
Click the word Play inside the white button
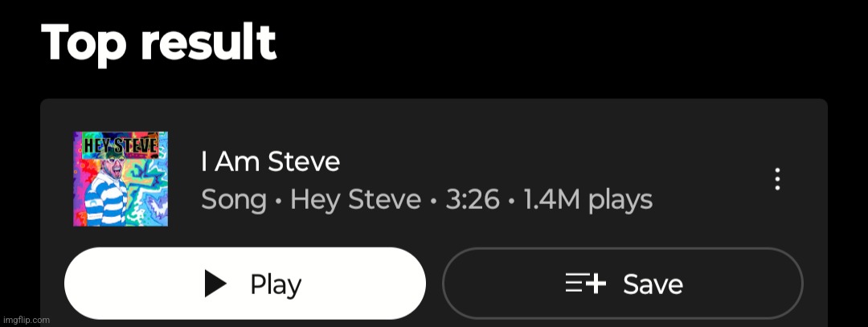276,284
